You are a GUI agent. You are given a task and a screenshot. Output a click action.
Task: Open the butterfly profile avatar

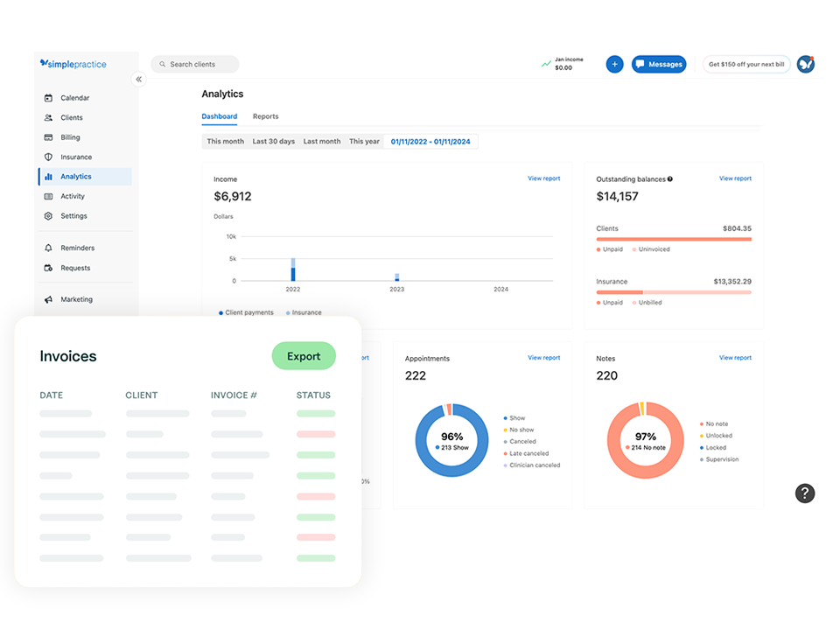point(805,64)
